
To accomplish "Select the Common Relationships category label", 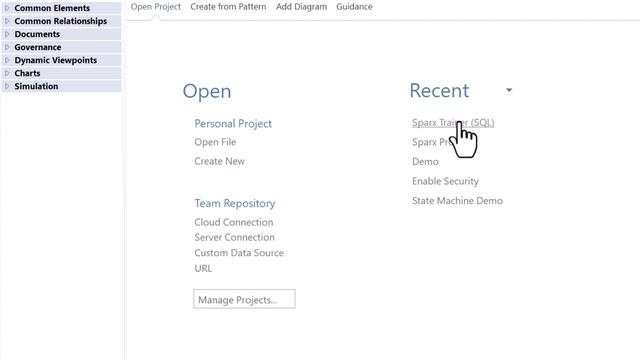I will [60, 21].
